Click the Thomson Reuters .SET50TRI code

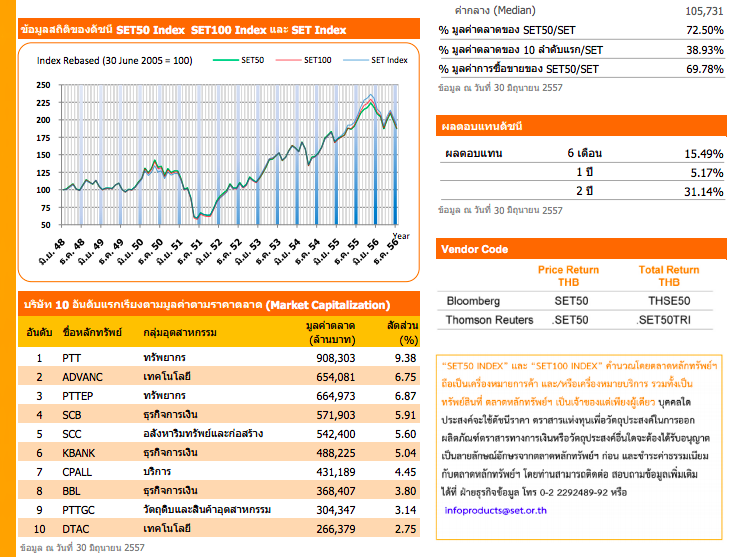[663, 320]
